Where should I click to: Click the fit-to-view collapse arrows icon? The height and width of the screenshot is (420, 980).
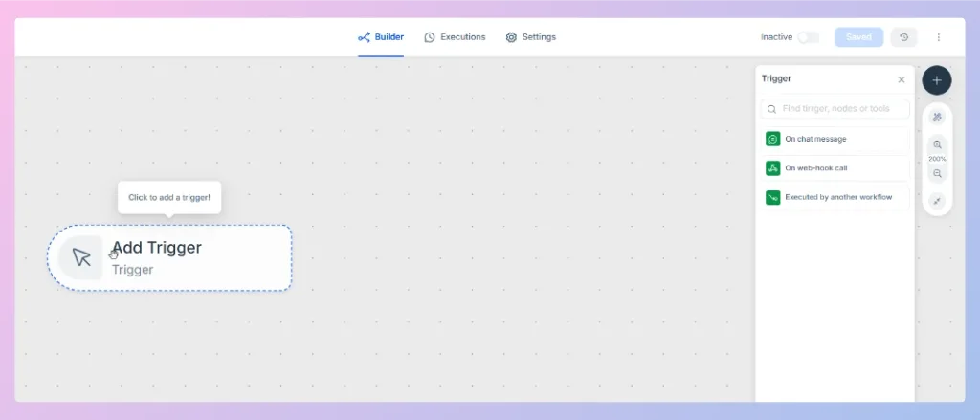point(937,201)
